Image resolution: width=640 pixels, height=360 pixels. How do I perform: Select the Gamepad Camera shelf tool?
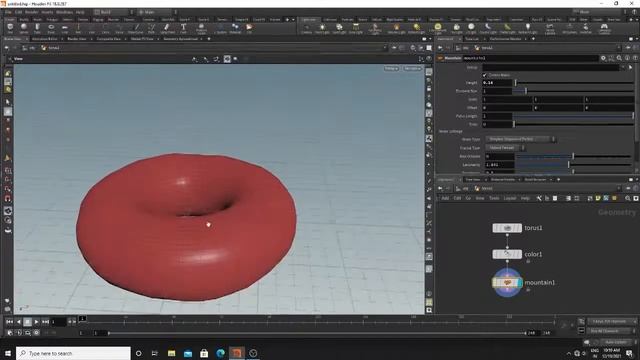click(604, 28)
